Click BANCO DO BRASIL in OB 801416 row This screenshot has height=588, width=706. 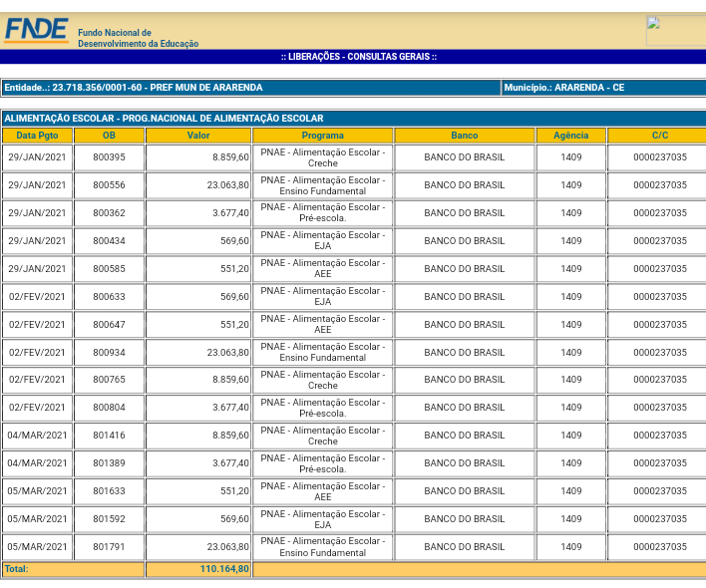465,436
